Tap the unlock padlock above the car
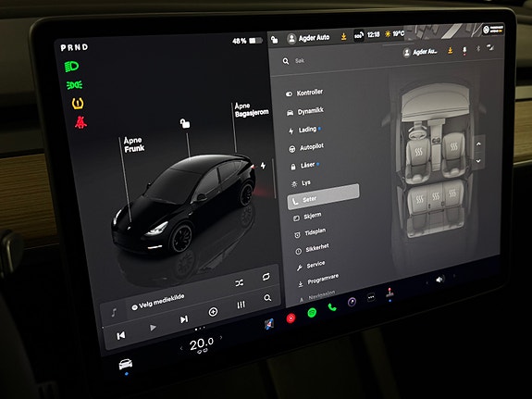The height and width of the screenshot is (399, 532). tap(185, 123)
